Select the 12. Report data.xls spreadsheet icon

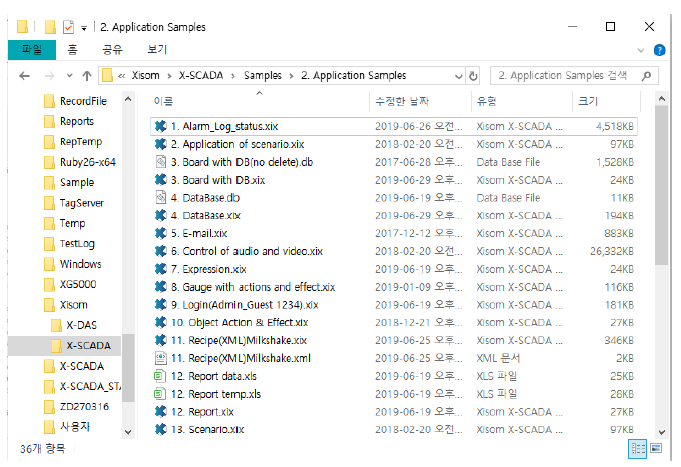point(160,376)
